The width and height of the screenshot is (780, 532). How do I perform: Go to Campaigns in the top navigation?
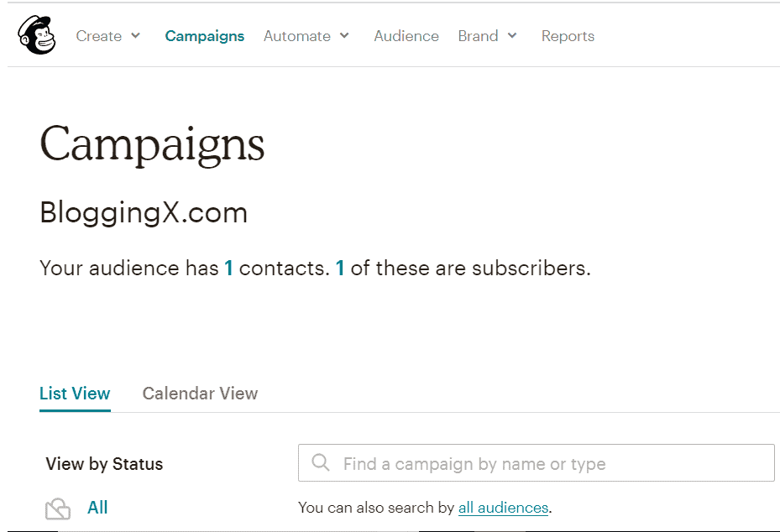click(205, 36)
